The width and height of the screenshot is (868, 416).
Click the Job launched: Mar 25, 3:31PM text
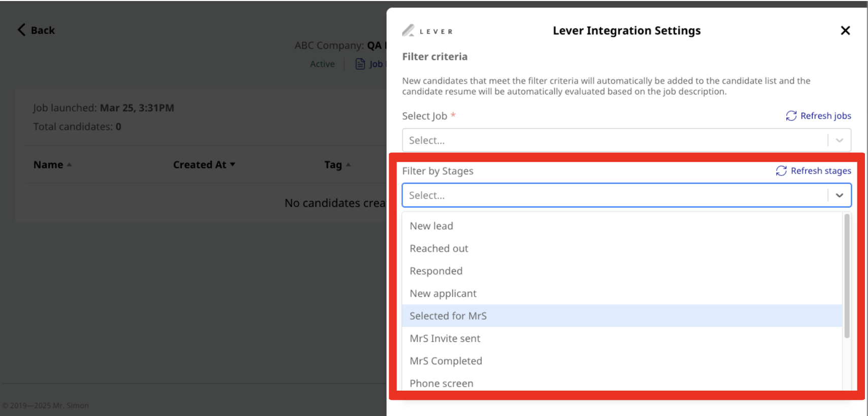104,108
